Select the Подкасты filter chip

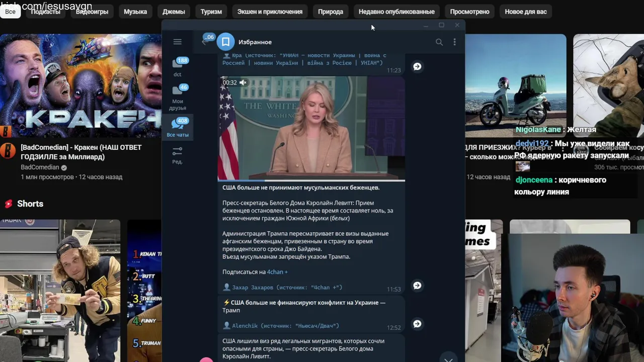pos(46,12)
